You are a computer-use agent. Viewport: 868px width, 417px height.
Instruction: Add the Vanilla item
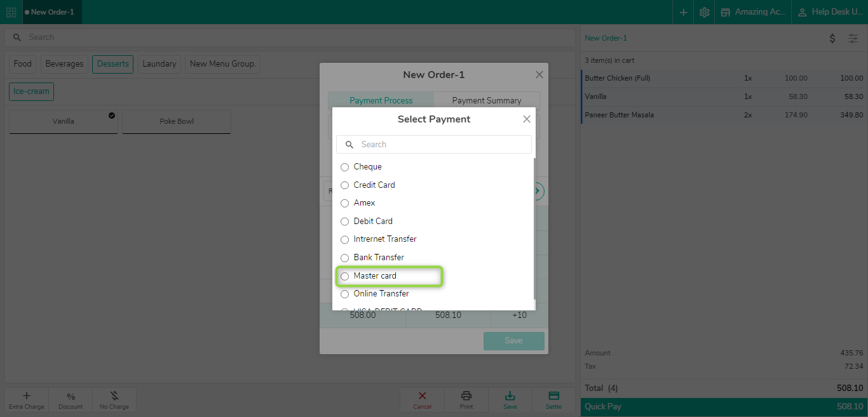click(64, 121)
